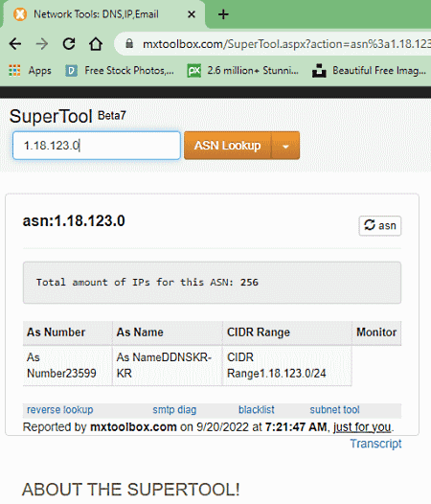Open the Apps grid bookmark icon

pyautogui.click(x=14, y=70)
